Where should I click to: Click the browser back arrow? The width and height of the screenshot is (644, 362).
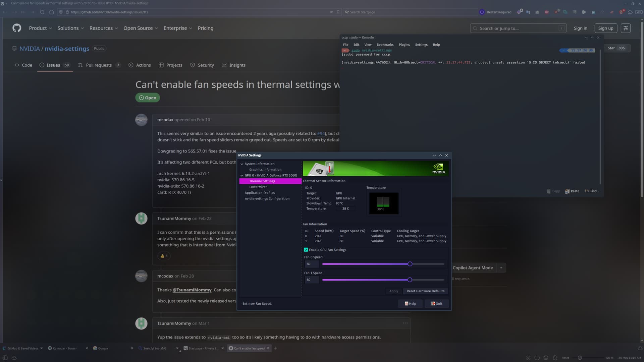(x=5, y=12)
